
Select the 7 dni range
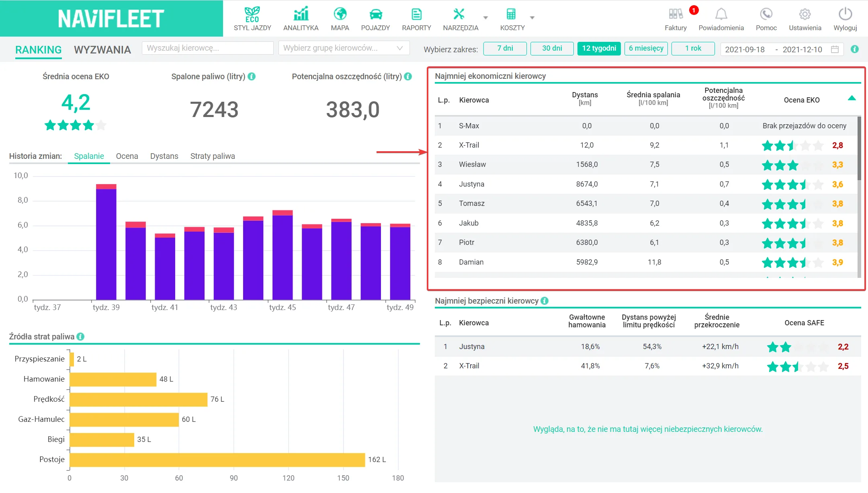[505, 48]
